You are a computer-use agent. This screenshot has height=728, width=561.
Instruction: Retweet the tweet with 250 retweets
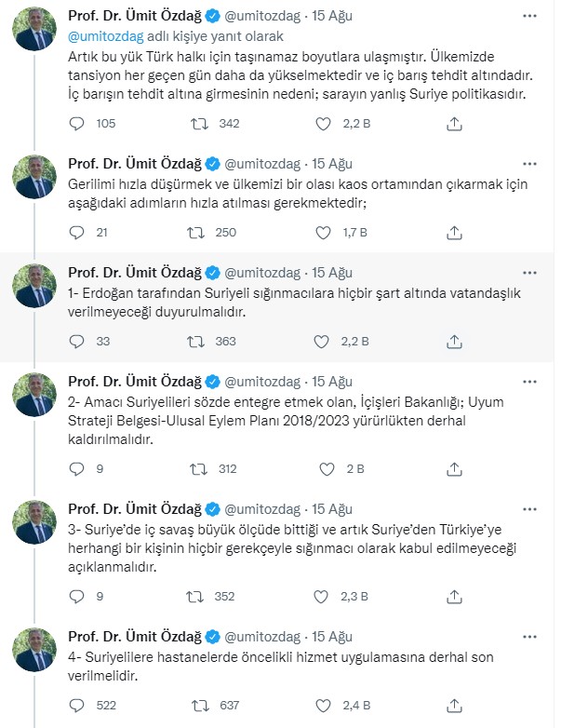click(198, 233)
